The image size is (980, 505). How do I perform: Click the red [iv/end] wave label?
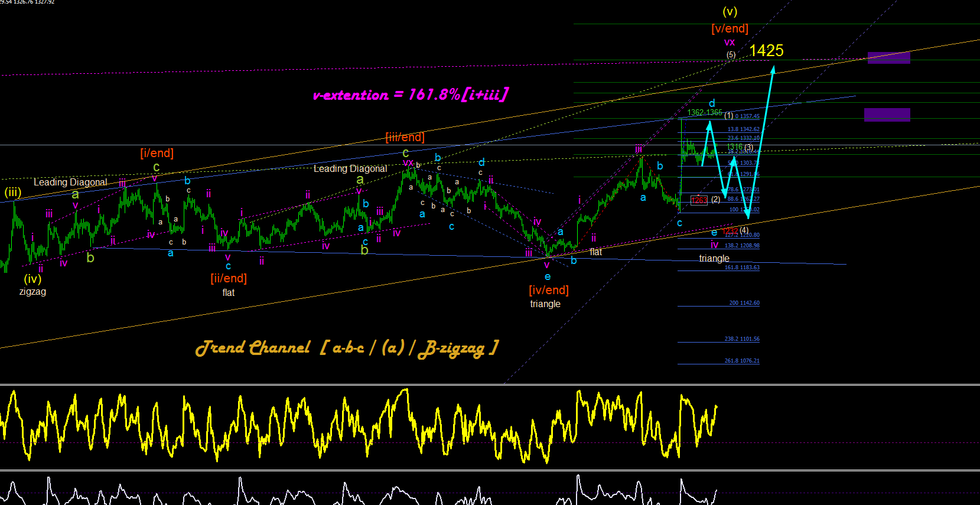(x=549, y=290)
